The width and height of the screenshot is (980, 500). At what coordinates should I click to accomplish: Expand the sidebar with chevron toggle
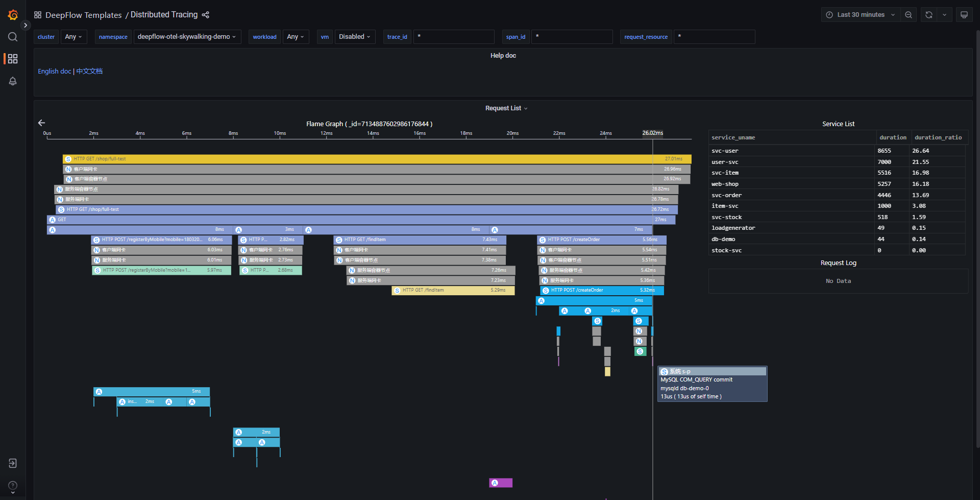[26, 25]
